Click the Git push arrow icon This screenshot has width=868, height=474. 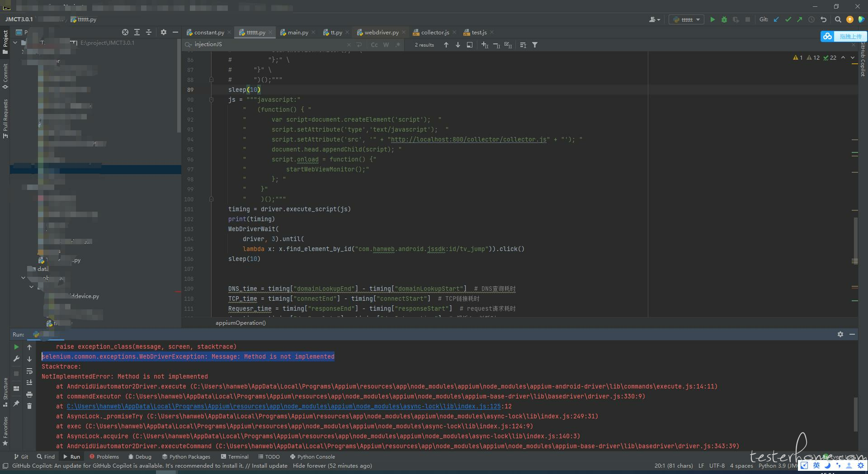click(800, 19)
